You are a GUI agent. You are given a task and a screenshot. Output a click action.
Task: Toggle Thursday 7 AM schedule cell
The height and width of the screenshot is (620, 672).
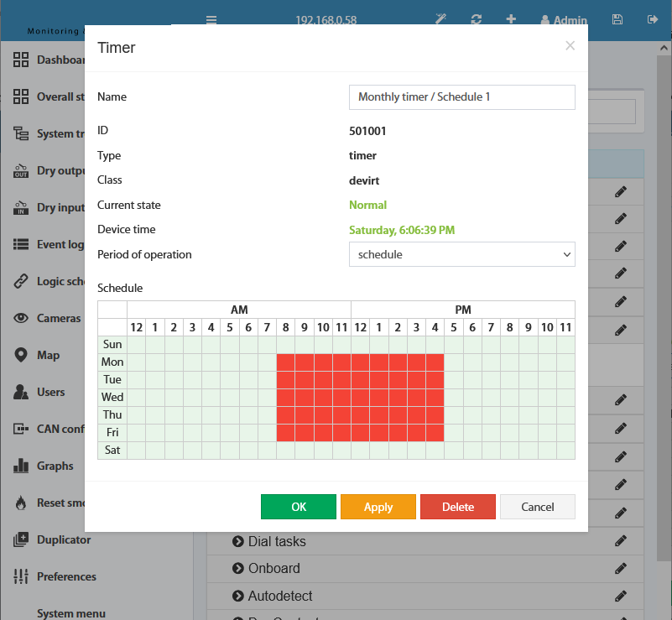coord(267,414)
